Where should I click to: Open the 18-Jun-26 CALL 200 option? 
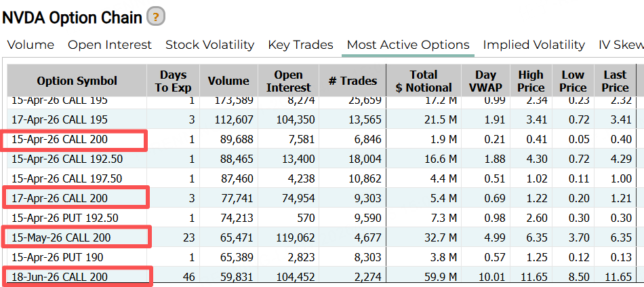(60, 277)
